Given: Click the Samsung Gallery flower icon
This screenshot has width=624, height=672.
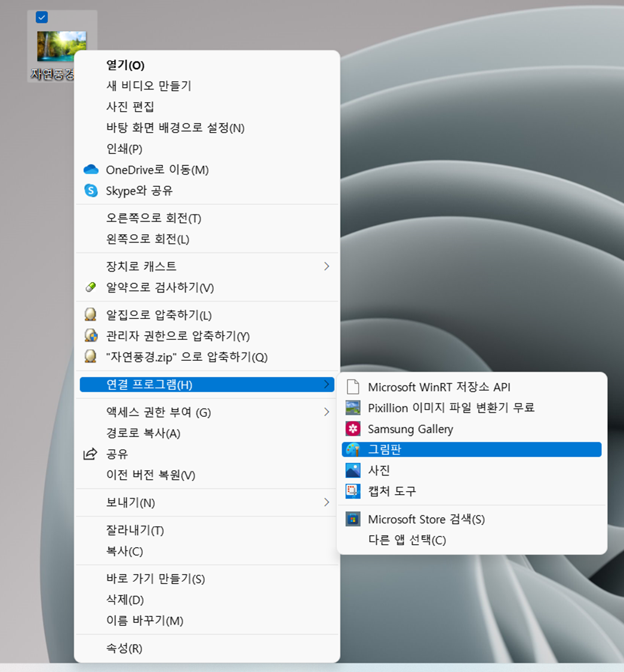Looking at the screenshot, I should 353,428.
